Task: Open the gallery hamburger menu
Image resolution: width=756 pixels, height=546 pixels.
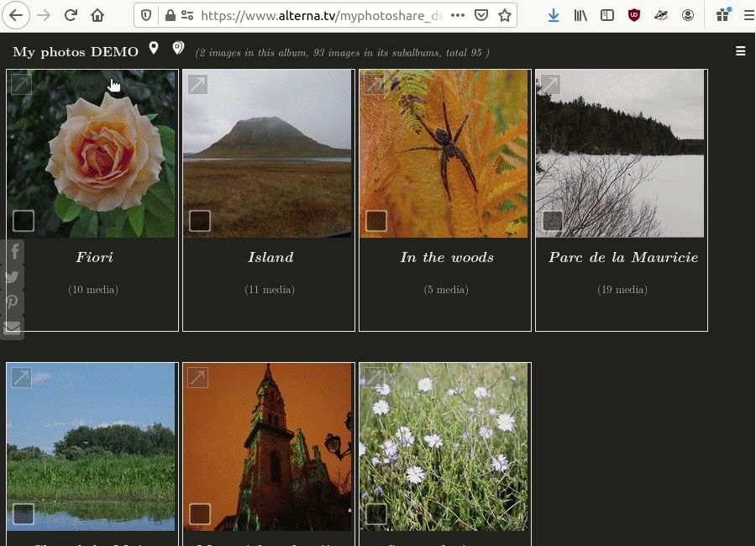Action: [740, 50]
